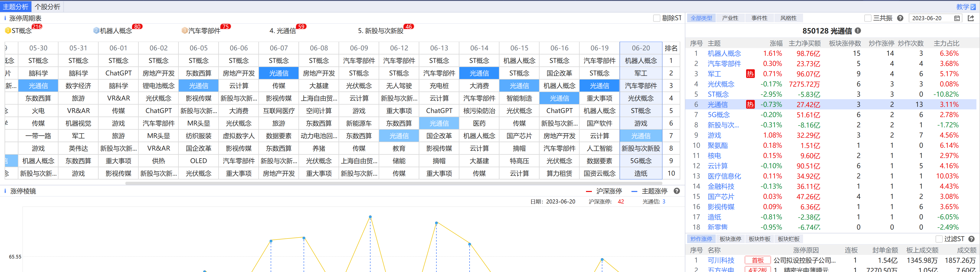Screen dimensions: 980x272
Task: Click the 主题涨停 legend entry
Action: 649,191
